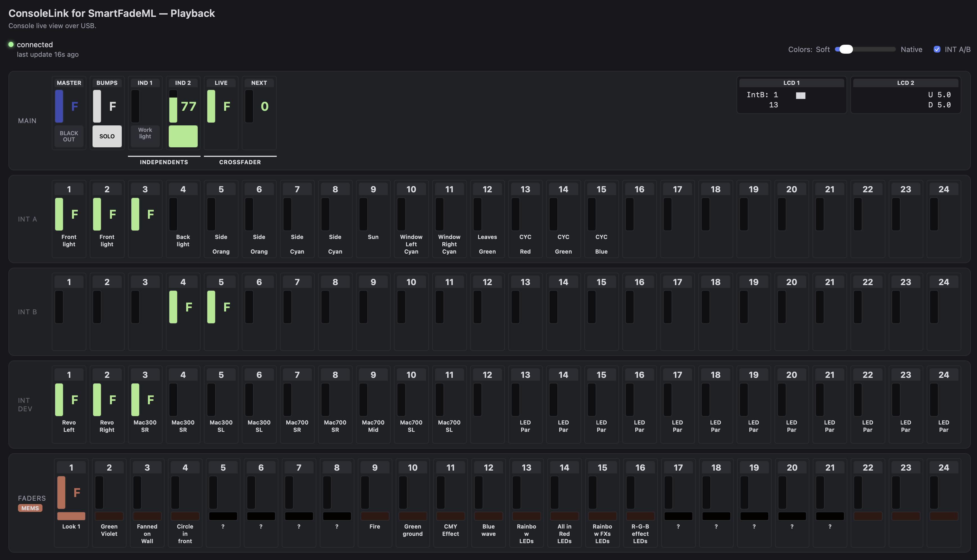
Task: Click INT A channel 12 Leaves Green fader
Action: click(477, 214)
